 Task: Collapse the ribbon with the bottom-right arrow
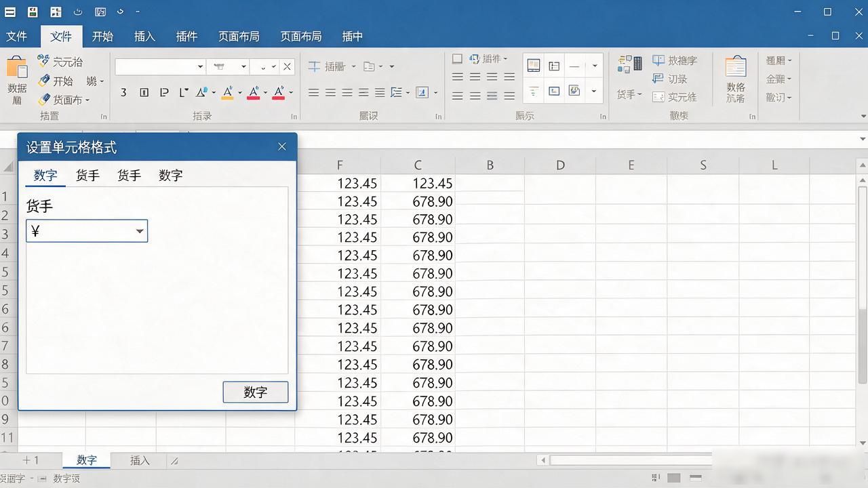pyautogui.click(x=863, y=117)
